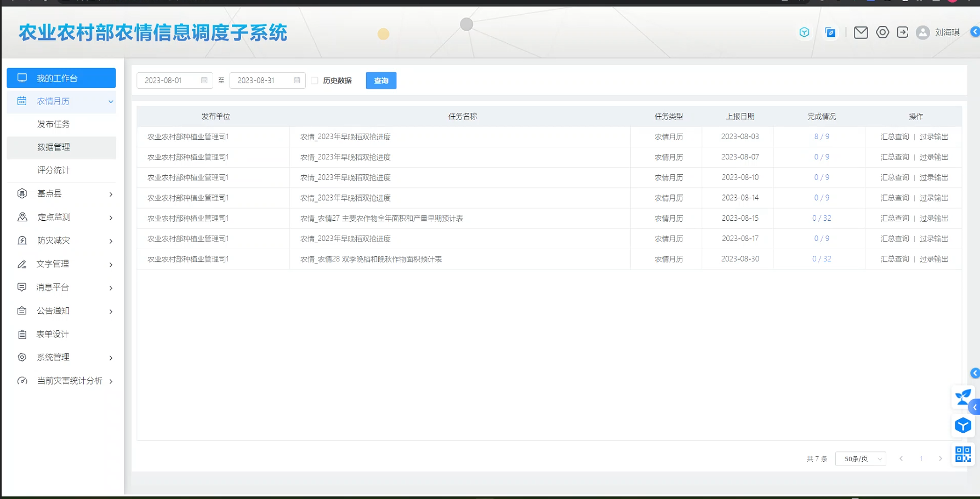Open the 8 / 9 completion link
The width and height of the screenshot is (980, 499).
coord(821,137)
